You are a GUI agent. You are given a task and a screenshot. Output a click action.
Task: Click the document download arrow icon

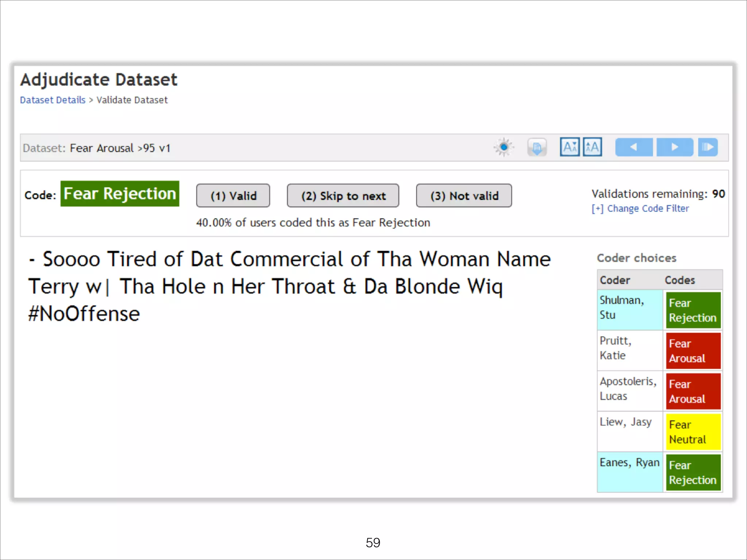tap(537, 147)
